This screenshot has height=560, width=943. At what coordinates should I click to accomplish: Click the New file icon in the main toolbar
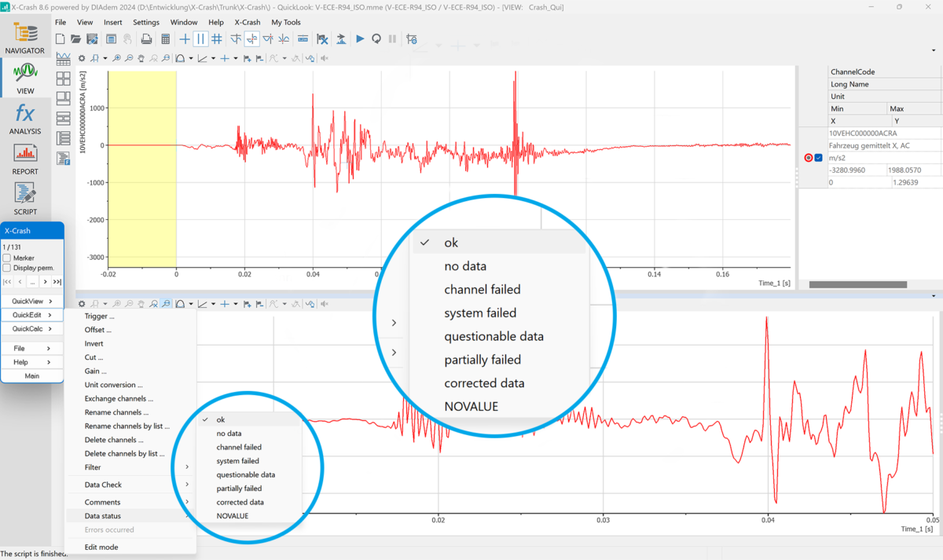click(61, 38)
